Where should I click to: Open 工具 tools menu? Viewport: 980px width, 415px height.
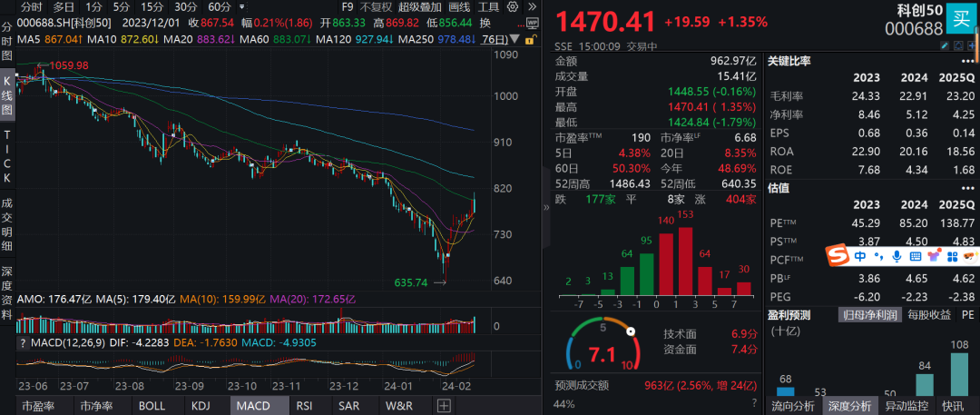489,7
